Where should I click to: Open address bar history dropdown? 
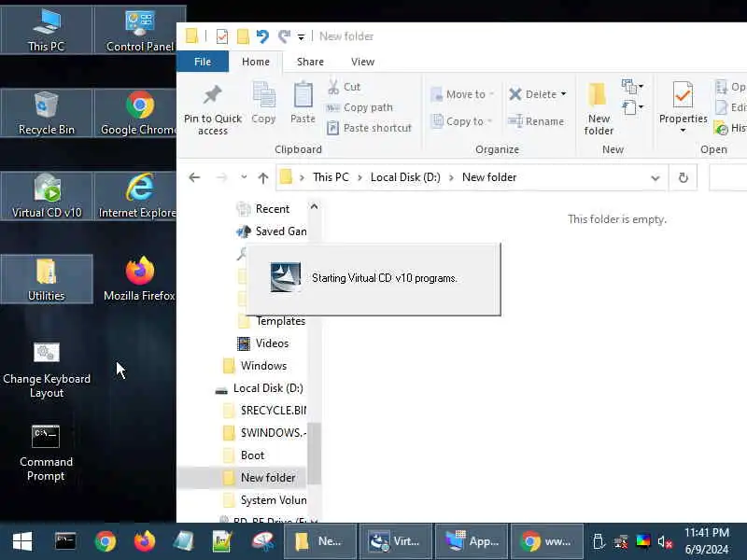[x=655, y=177]
